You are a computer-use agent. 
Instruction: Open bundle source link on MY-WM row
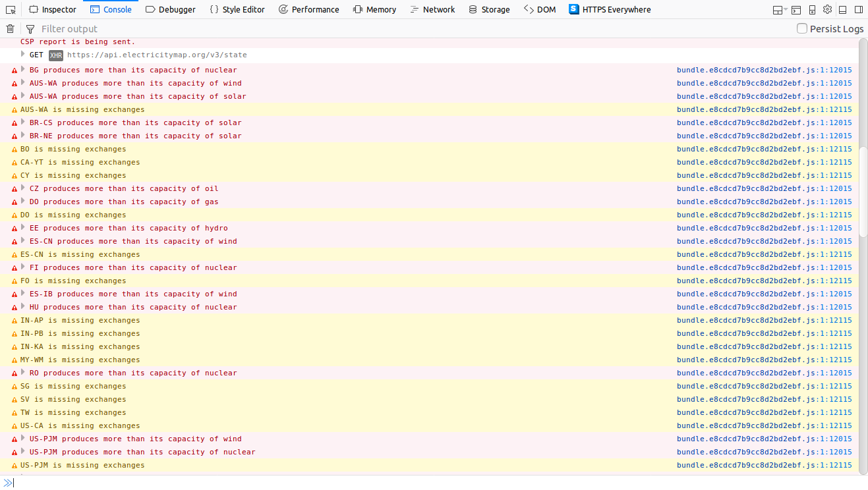(x=764, y=360)
